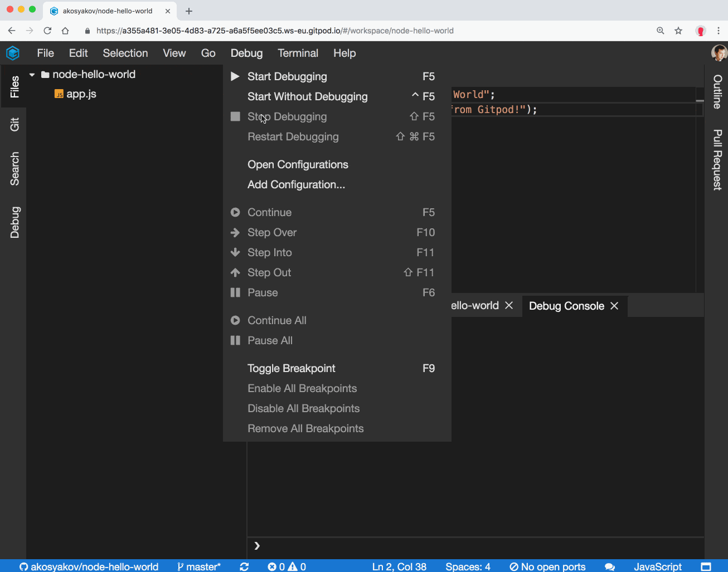Screen dimensions: 728x572
Task: Click the debug console input prompt chevron
Action: click(x=256, y=546)
